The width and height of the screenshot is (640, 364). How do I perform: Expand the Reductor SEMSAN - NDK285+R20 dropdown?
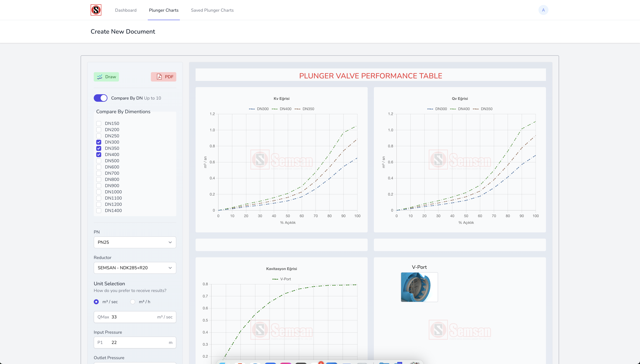click(x=135, y=268)
